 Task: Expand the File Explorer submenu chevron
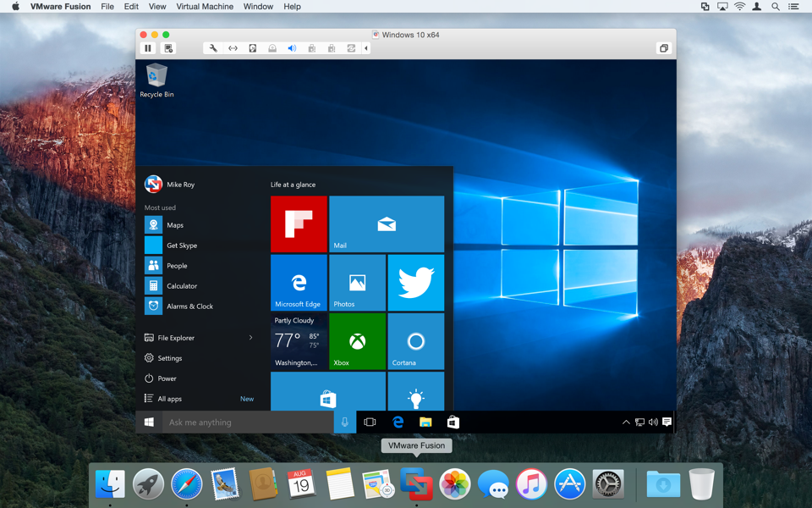click(x=251, y=337)
